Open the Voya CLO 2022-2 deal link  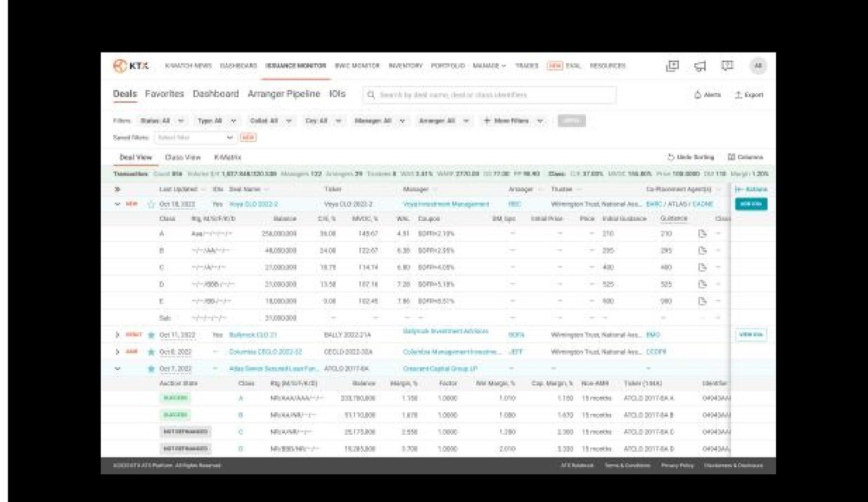(253, 204)
